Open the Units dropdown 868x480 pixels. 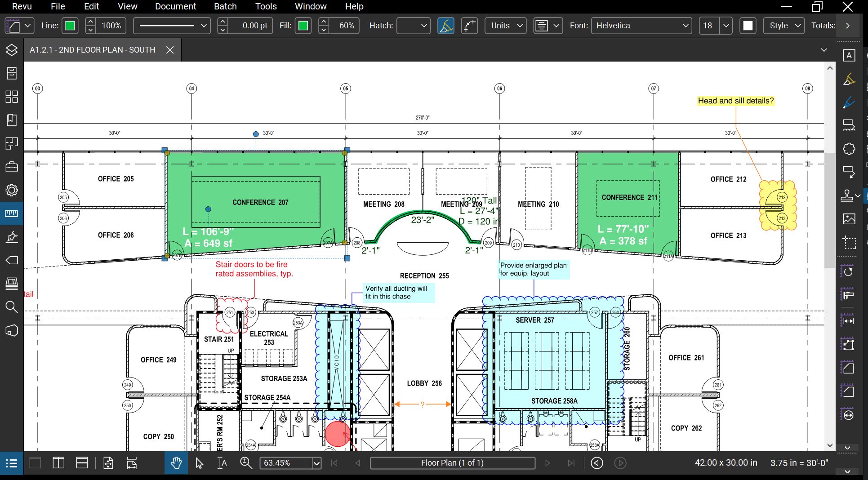pyautogui.click(x=505, y=26)
